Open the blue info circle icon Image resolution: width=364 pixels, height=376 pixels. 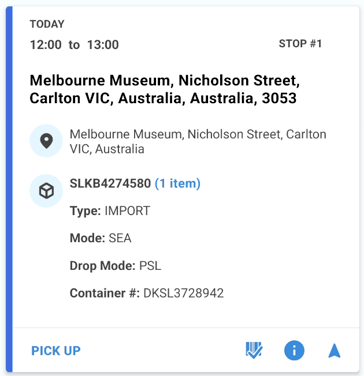click(x=294, y=351)
